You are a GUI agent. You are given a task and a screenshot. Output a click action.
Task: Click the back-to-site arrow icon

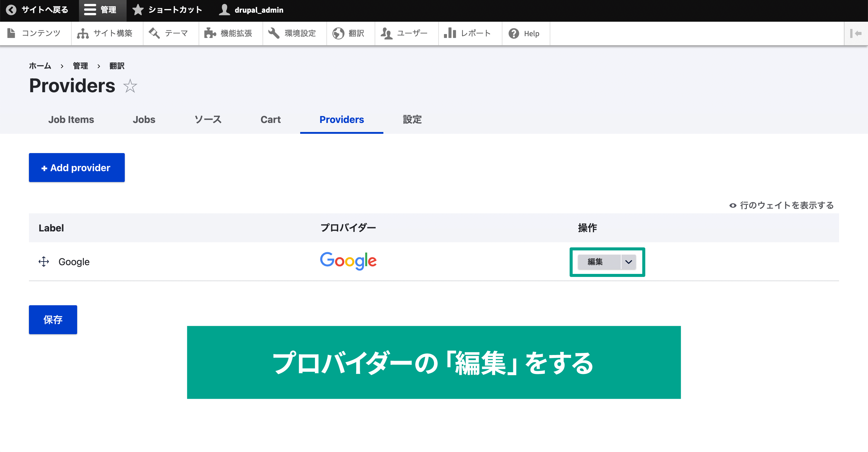(11, 10)
